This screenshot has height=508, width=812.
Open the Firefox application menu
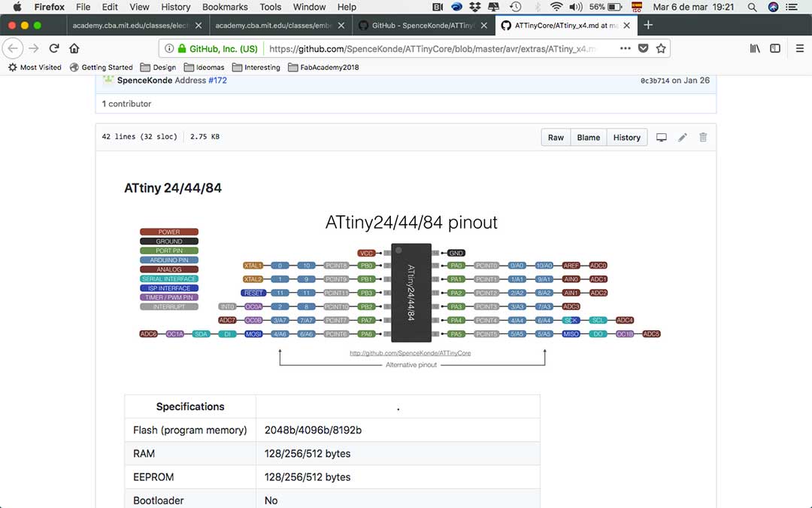49,7
